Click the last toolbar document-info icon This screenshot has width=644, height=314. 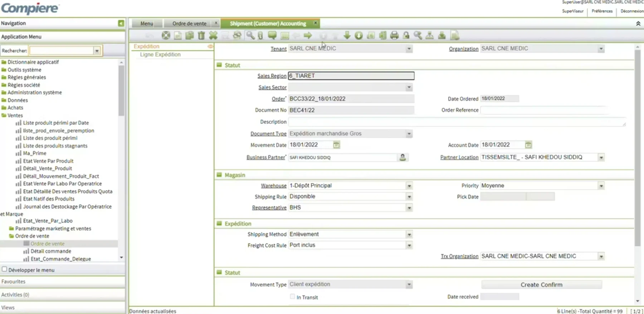pyautogui.click(x=455, y=35)
